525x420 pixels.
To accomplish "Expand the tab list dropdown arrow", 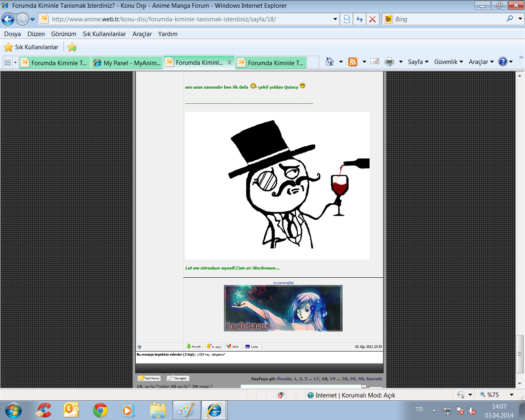I will 16,63.
